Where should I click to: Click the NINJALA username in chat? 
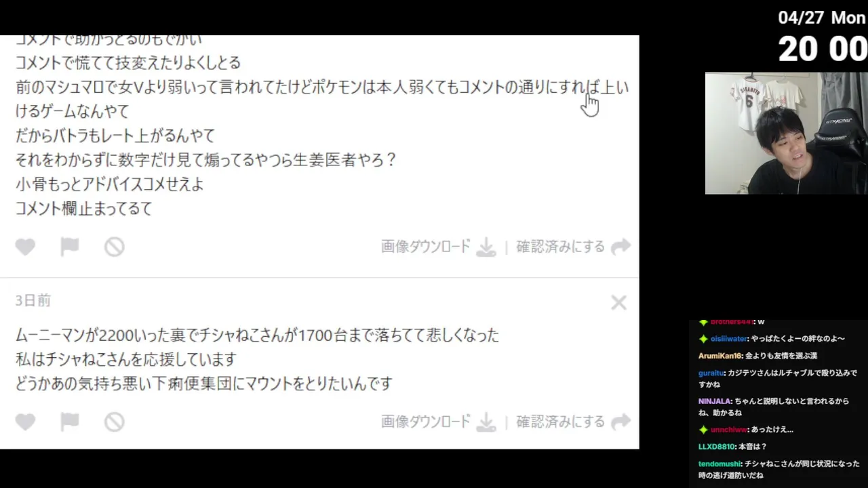tap(714, 401)
